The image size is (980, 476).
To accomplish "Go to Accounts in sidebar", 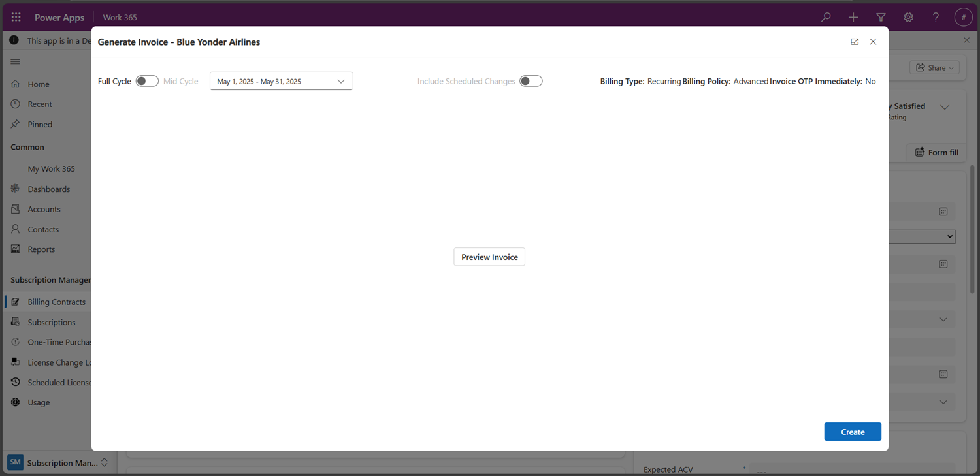I will [x=44, y=209].
